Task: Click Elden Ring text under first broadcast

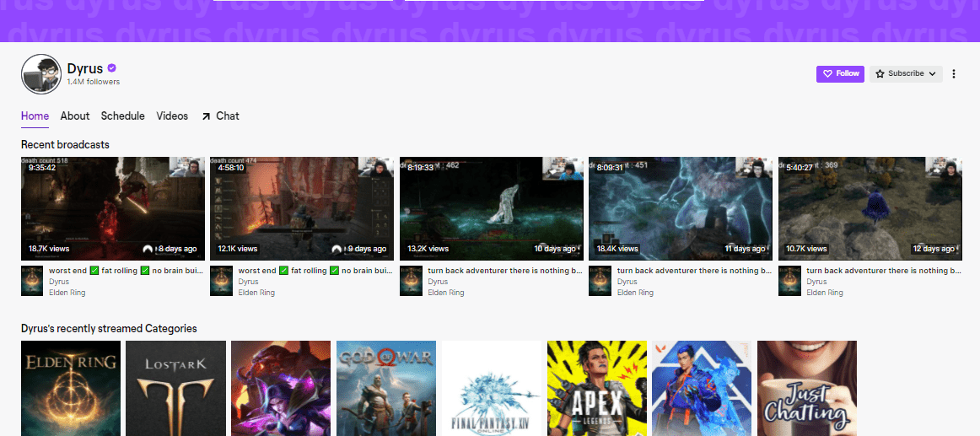Action: 67,293
